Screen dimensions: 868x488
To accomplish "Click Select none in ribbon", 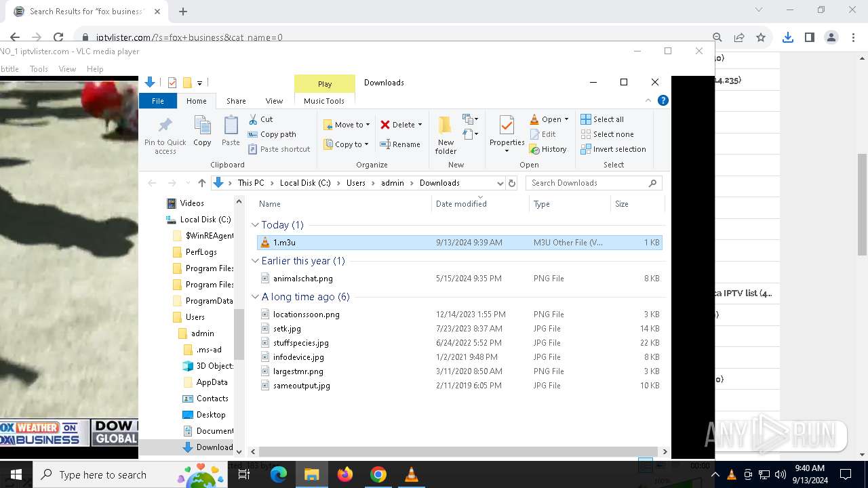I will click(607, 134).
